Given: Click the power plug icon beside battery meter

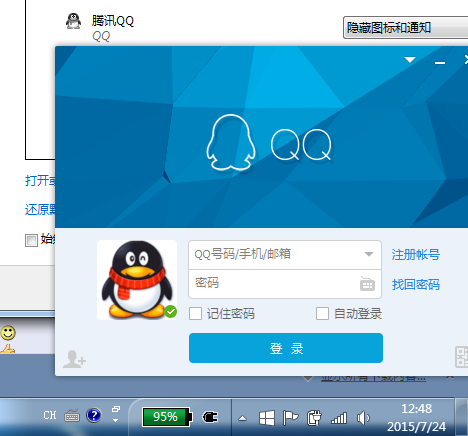Looking at the screenshot, I should (x=210, y=417).
